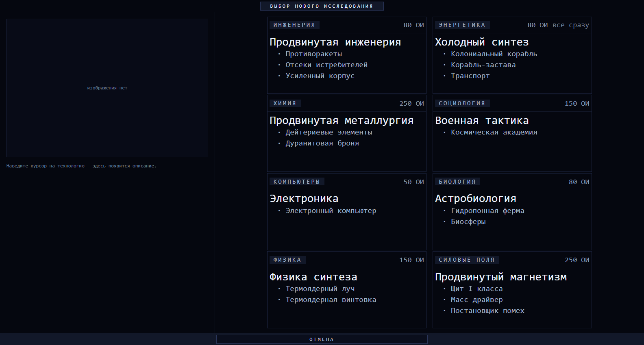Click the БИОЛОГИЯ category label

pos(457,182)
